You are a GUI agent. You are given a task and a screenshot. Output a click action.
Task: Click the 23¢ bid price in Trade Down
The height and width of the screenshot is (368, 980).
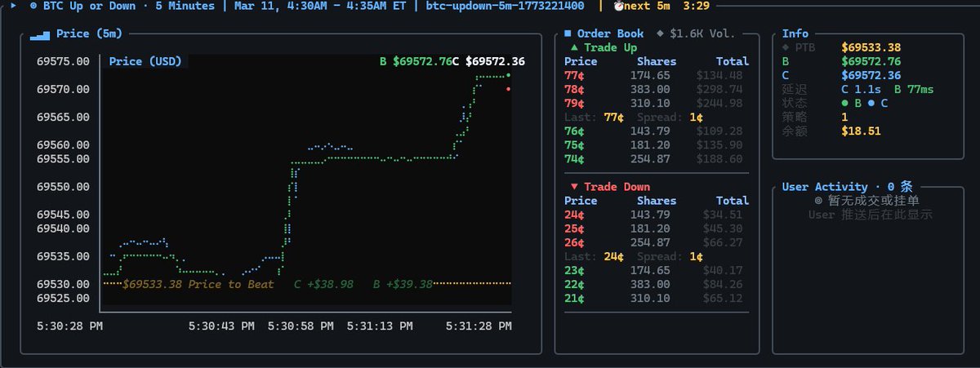[x=574, y=270]
